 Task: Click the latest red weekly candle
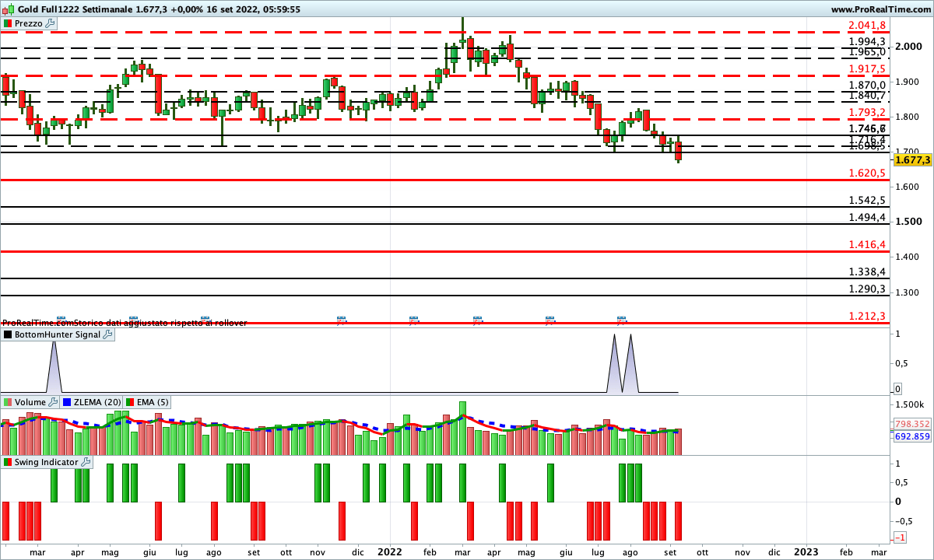coord(678,151)
